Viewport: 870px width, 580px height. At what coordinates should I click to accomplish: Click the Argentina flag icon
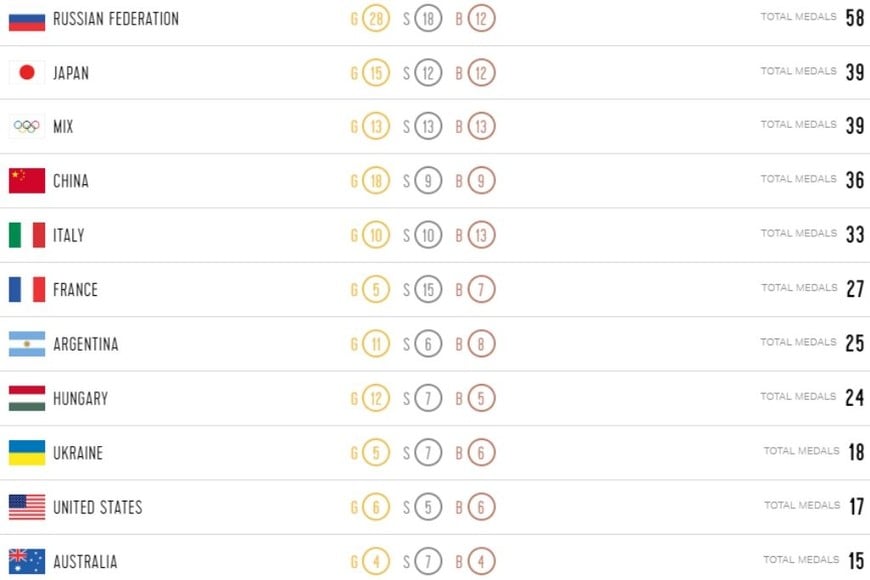(27, 344)
